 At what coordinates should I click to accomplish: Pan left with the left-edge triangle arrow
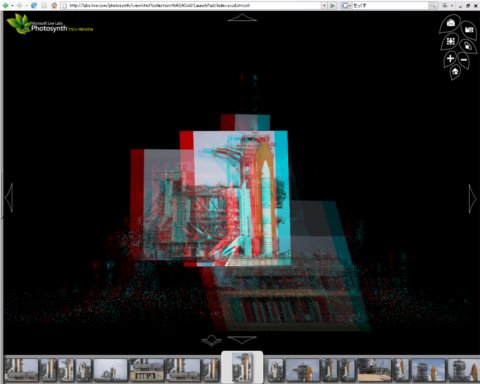click(9, 198)
